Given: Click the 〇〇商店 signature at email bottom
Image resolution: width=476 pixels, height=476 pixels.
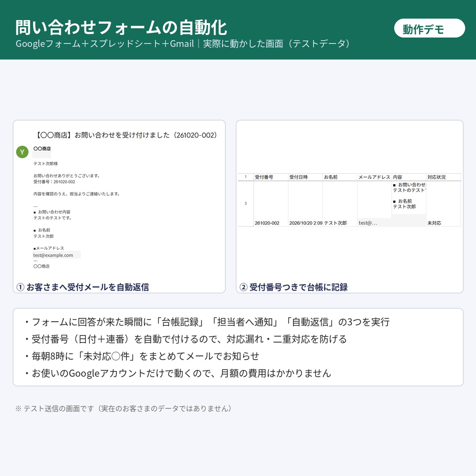Looking at the screenshot, I should click(x=41, y=266).
